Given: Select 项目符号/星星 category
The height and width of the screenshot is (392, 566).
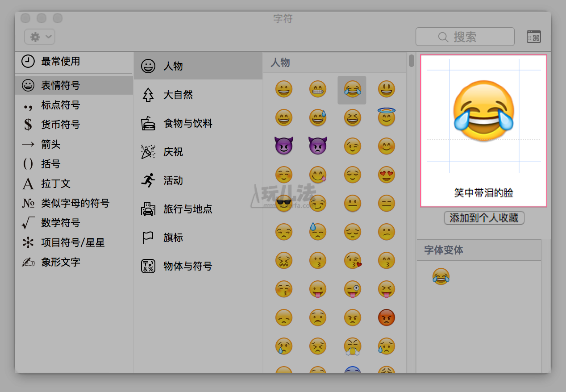Looking at the screenshot, I should 74,242.
